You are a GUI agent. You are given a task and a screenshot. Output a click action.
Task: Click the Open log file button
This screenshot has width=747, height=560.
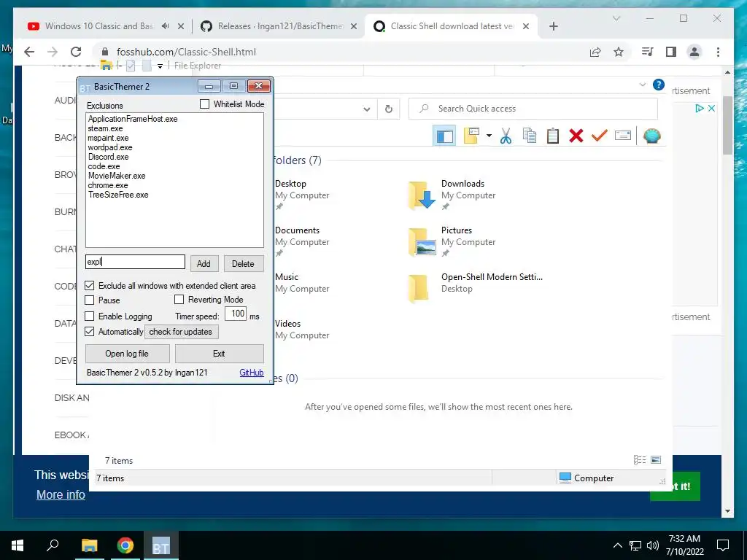coord(127,354)
